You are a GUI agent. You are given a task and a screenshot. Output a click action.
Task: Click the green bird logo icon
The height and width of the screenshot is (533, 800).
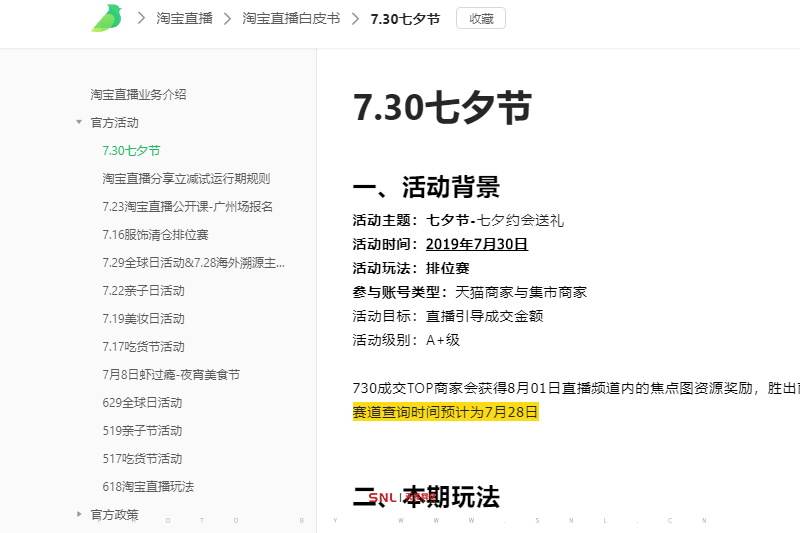[x=107, y=18]
